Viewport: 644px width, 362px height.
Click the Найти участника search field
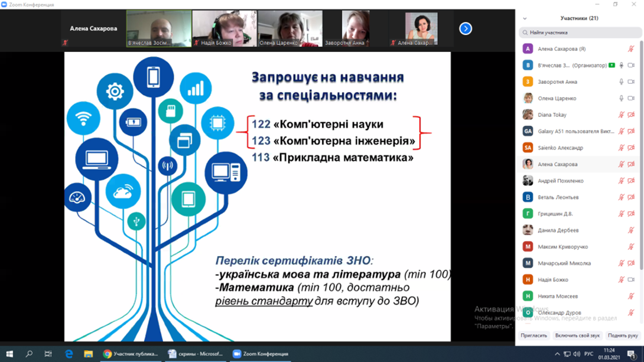click(x=579, y=33)
